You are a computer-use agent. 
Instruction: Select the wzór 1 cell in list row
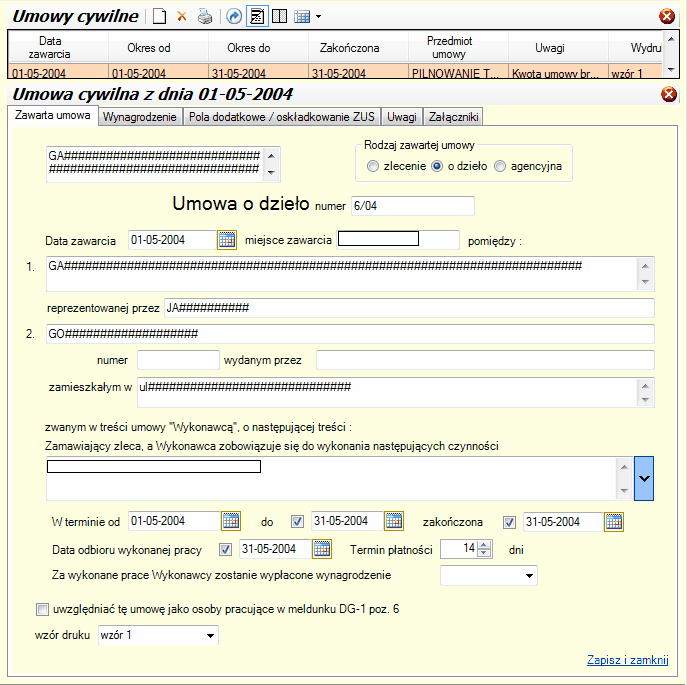coord(635,71)
